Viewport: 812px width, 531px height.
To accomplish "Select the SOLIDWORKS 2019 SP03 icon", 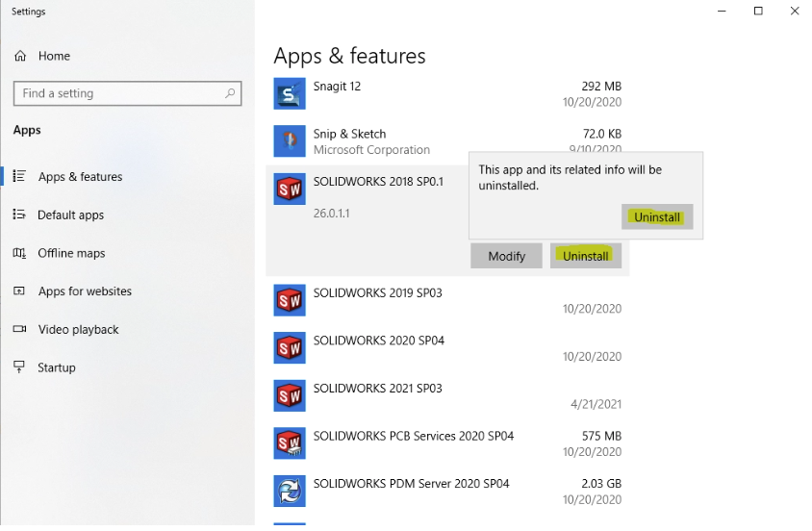I will (290, 300).
